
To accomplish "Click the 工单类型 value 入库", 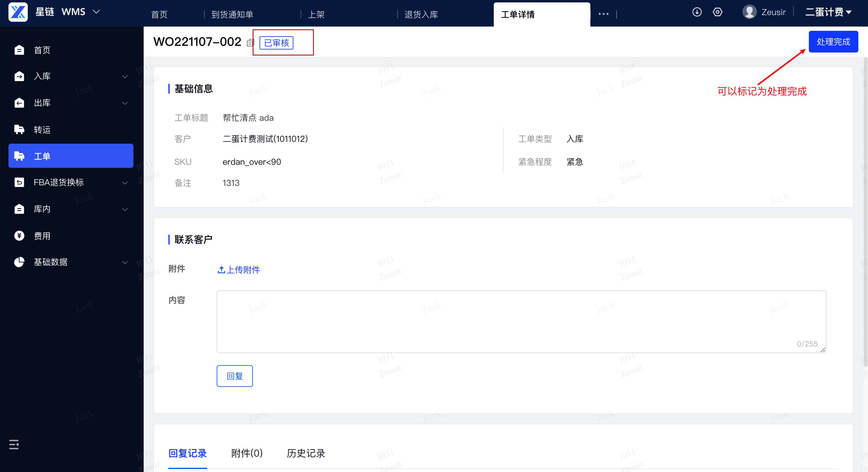I will pos(575,139).
